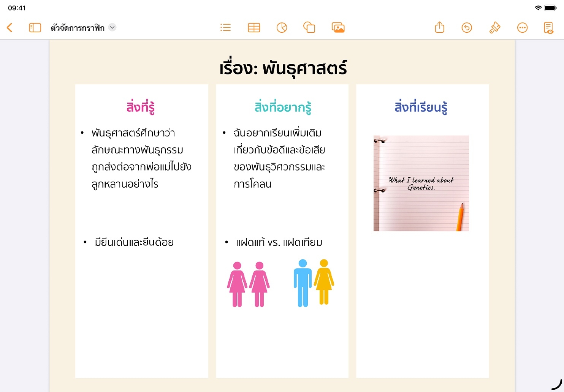Select the pink heading สิ่งที่รู้

[x=141, y=107]
